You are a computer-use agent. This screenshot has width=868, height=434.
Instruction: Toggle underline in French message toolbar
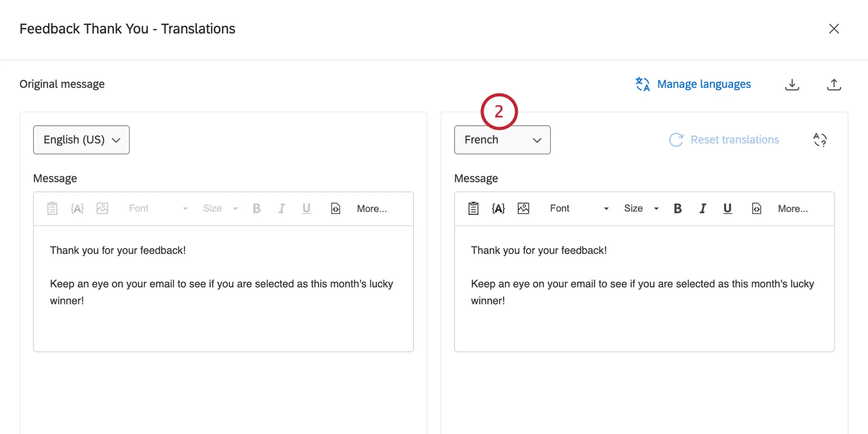coord(728,208)
